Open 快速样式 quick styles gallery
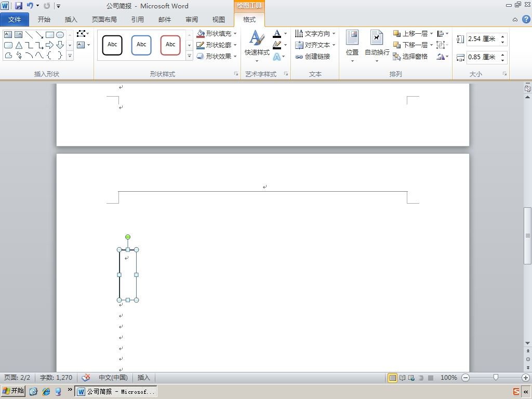The width and height of the screenshot is (532, 399). [257, 46]
